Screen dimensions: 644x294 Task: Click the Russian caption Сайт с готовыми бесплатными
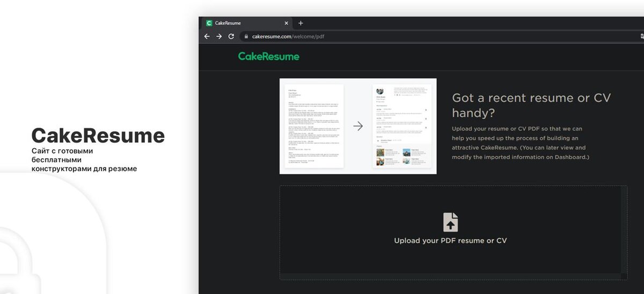pos(84,160)
